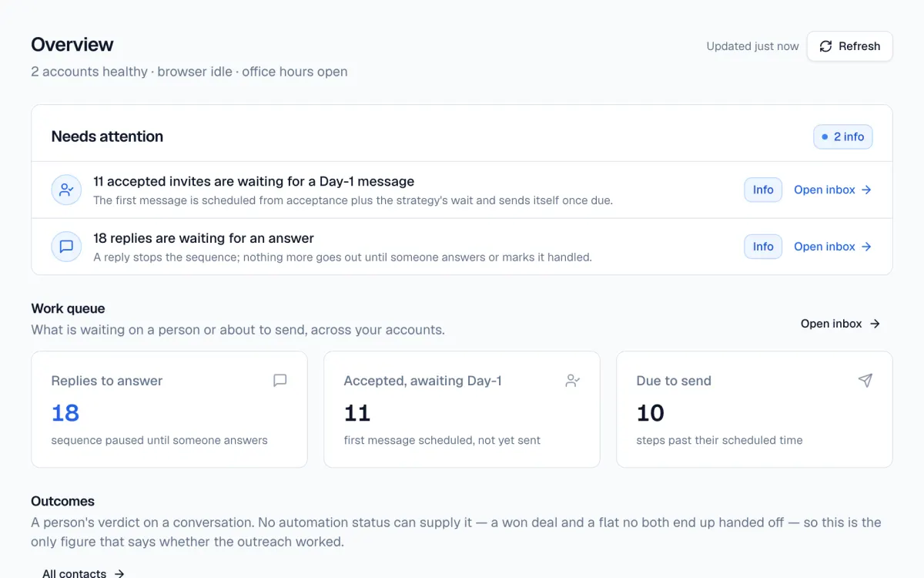The height and width of the screenshot is (578, 924).
Task: Click 'The first message is scheduled' description
Action: point(353,200)
